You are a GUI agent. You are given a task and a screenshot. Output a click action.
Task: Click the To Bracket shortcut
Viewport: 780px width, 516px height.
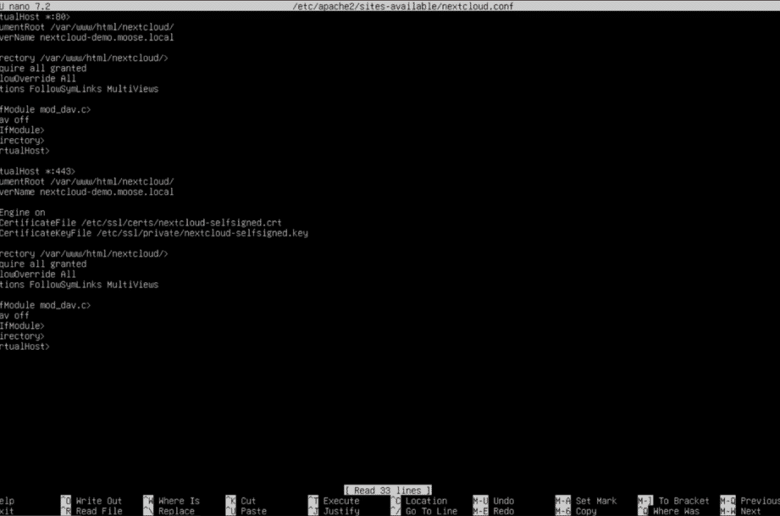pos(683,501)
